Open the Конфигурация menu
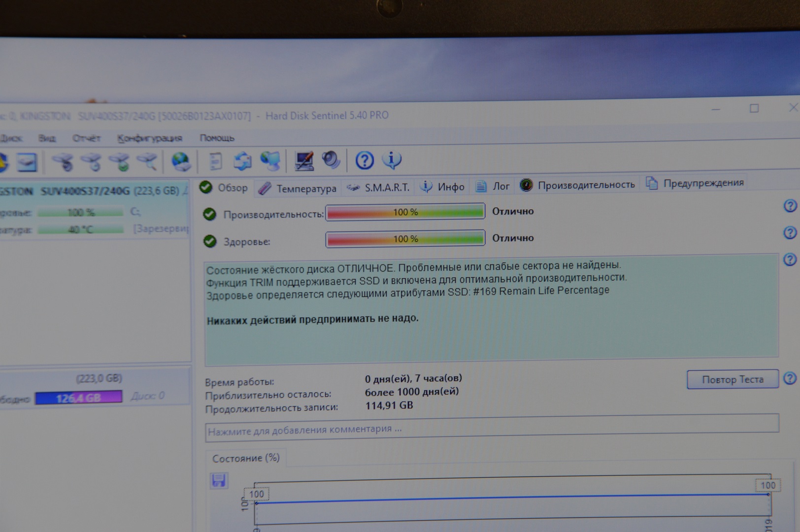The image size is (800, 532). pos(150,138)
